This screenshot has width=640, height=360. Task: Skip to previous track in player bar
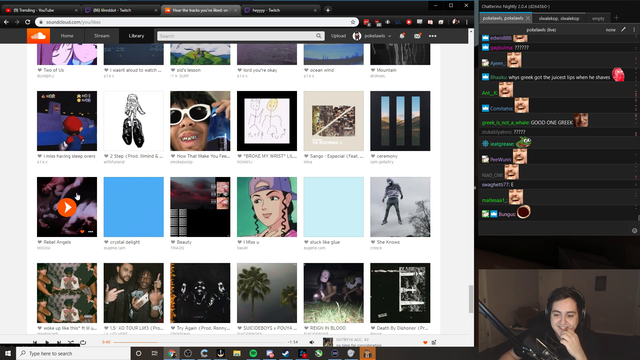[35, 342]
